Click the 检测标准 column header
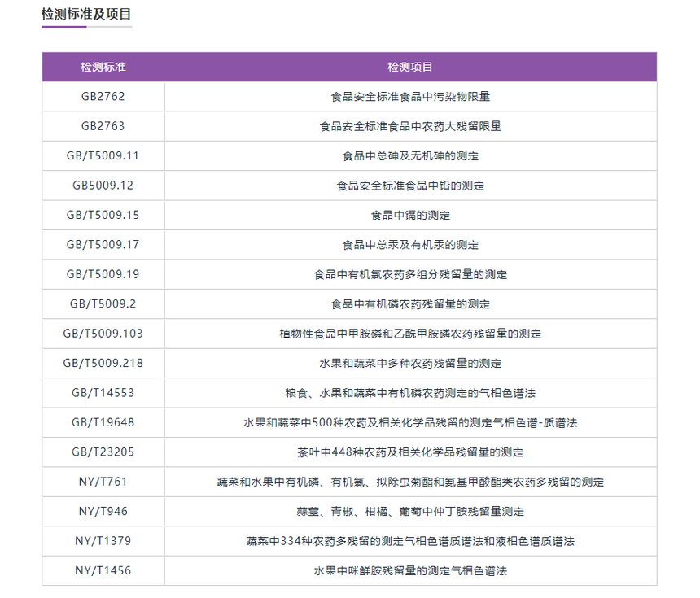Image resolution: width=700 pixels, height=598 pixels. 103,67
